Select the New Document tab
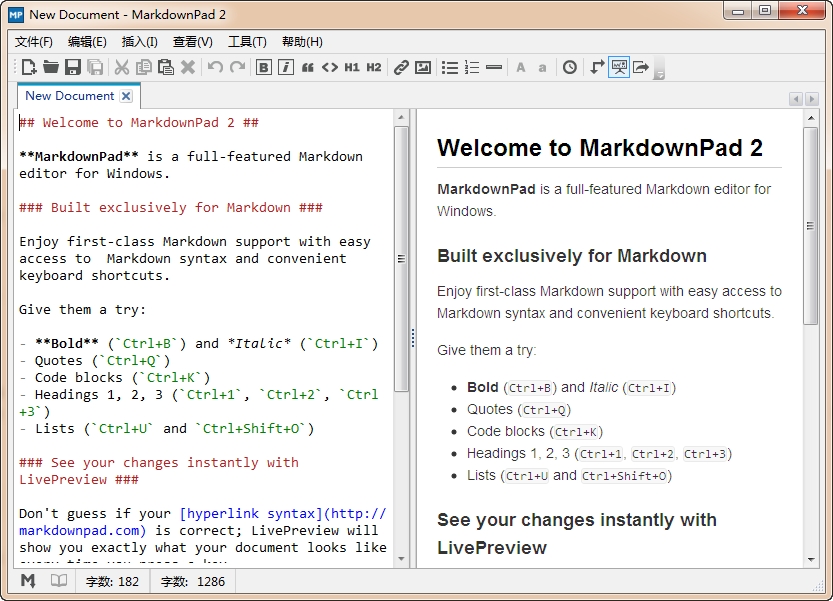The width and height of the screenshot is (833, 601). tap(70, 96)
